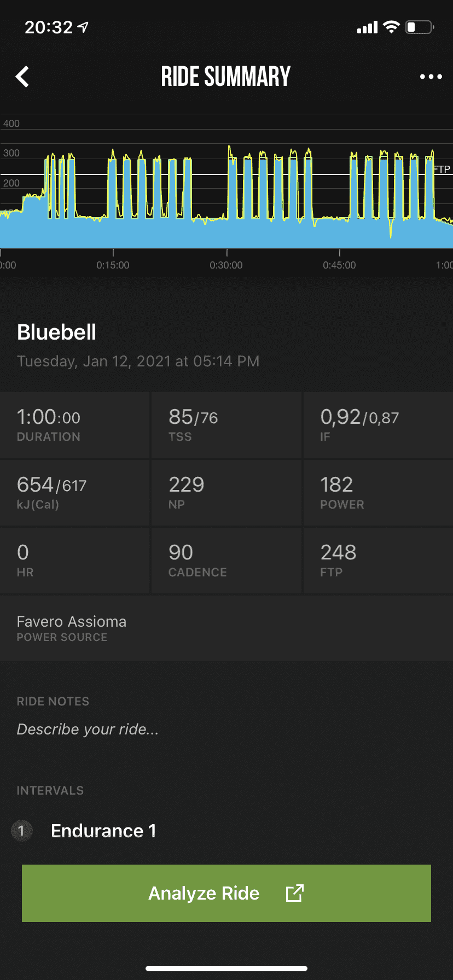Select the NP 229 metric tile
This screenshot has height=980, width=453.
pyautogui.click(x=226, y=493)
